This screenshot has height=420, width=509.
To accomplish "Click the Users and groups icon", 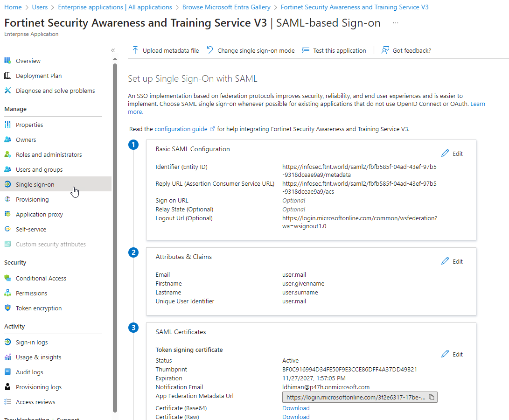I will coord(7,169).
